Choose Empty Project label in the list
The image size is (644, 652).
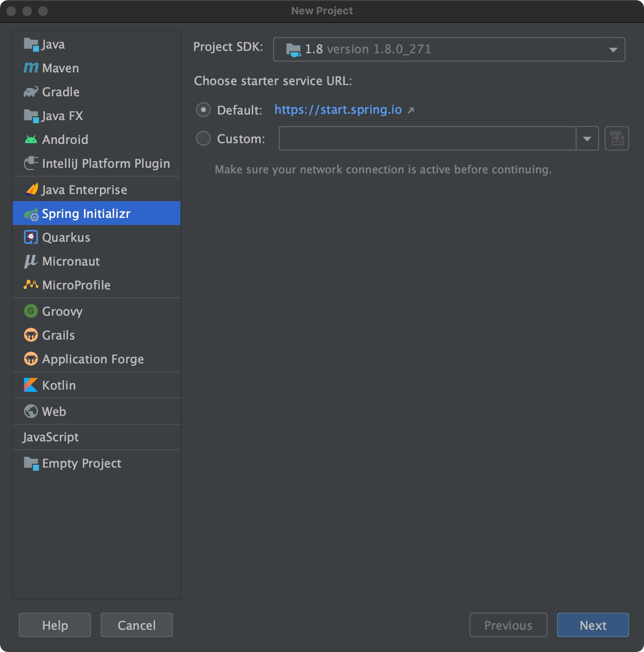tap(81, 464)
